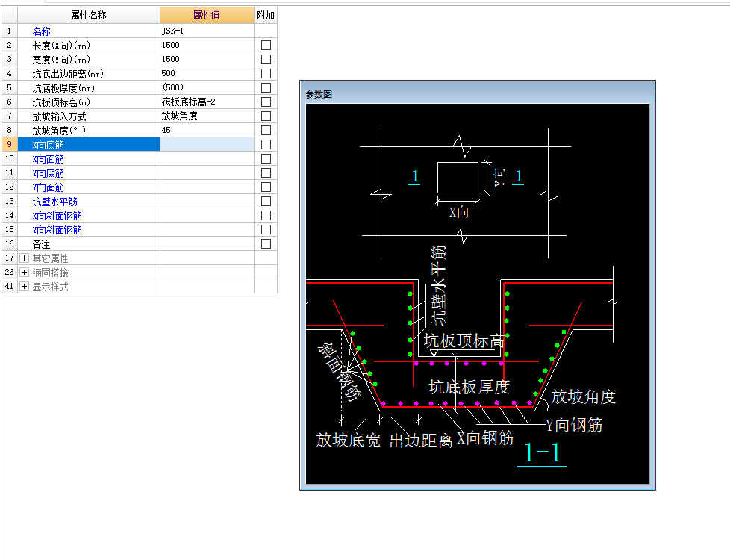
Task: Check the 附加 box for Y向面筋
Action: tap(266, 187)
